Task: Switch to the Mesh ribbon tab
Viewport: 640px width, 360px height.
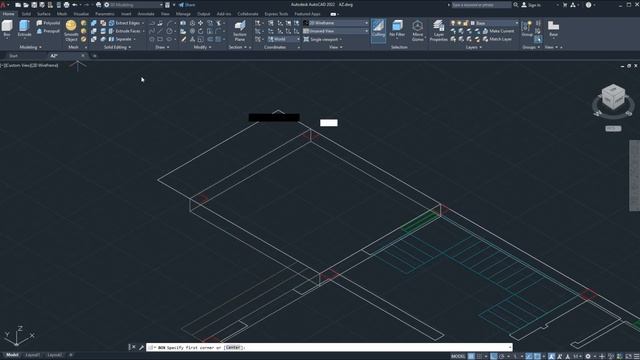Action: pyautogui.click(x=62, y=14)
